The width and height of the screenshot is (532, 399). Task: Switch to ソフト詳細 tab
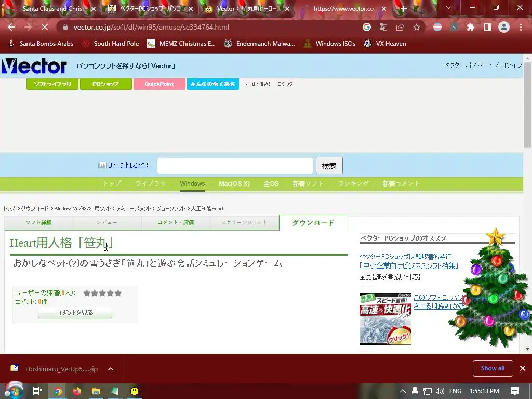click(38, 222)
